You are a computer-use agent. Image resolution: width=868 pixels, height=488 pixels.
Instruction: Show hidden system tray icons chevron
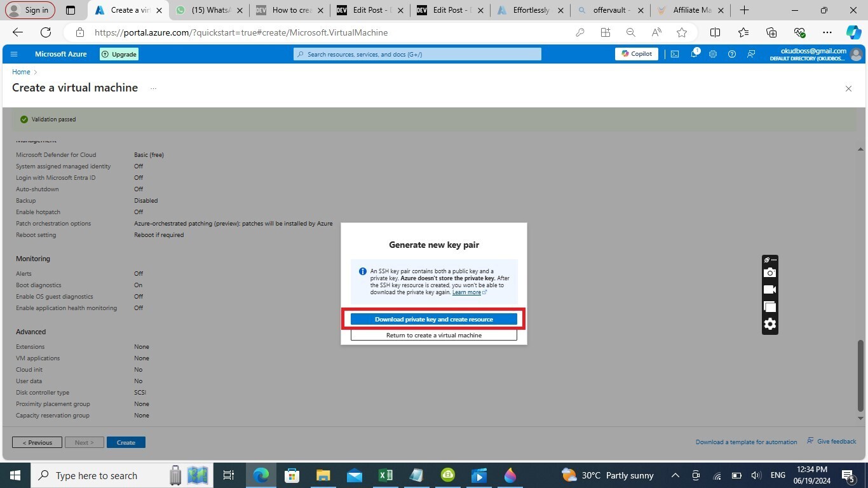pos(675,475)
